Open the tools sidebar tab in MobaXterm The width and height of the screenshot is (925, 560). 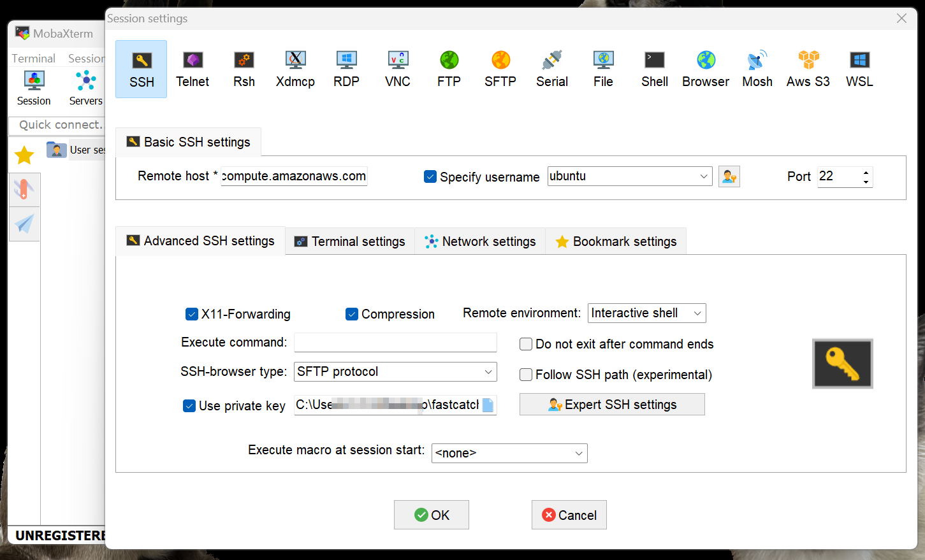[24, 190]
